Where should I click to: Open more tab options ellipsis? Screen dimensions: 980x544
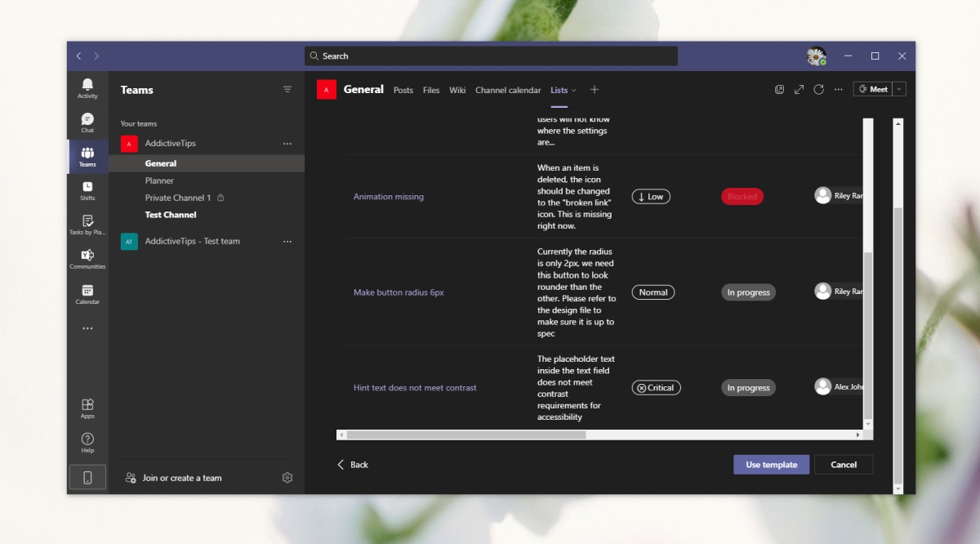point(838,90)
